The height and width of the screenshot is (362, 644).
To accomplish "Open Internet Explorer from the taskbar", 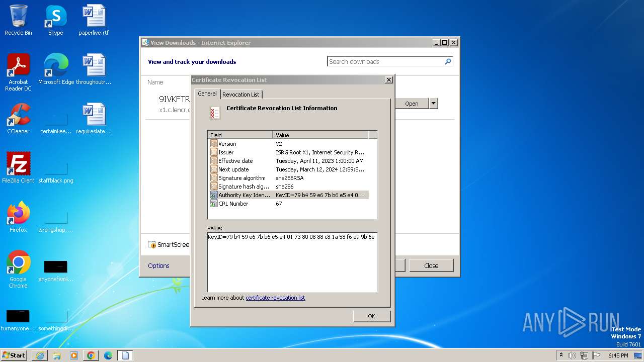I will click(x=40, y=355).
